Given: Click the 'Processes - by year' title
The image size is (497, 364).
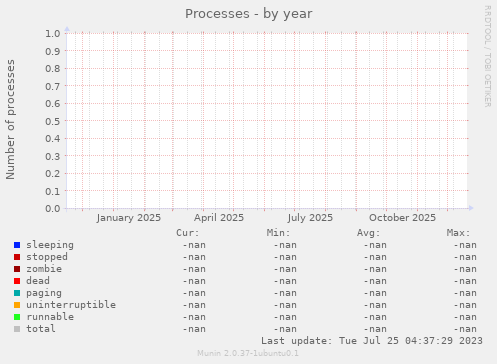Looking at the screenshot, I should pyautogui.click(x=249, y=14).
